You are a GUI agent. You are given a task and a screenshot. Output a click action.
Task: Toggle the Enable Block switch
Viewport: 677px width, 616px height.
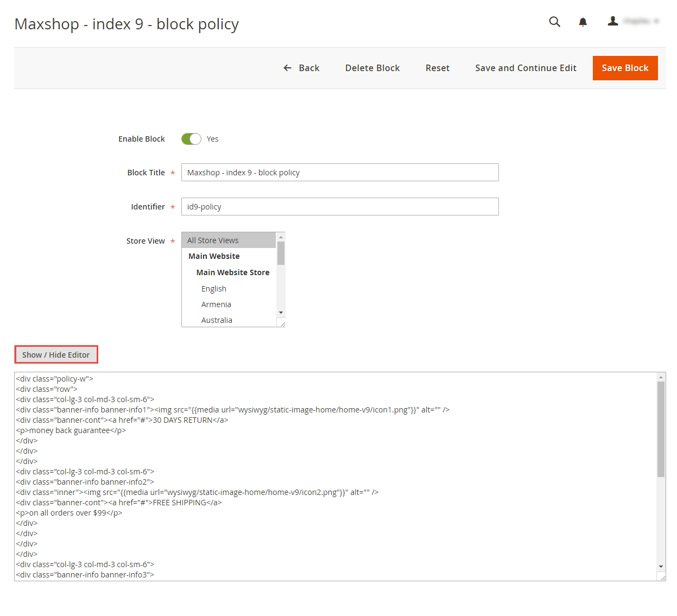click(191, 139)
